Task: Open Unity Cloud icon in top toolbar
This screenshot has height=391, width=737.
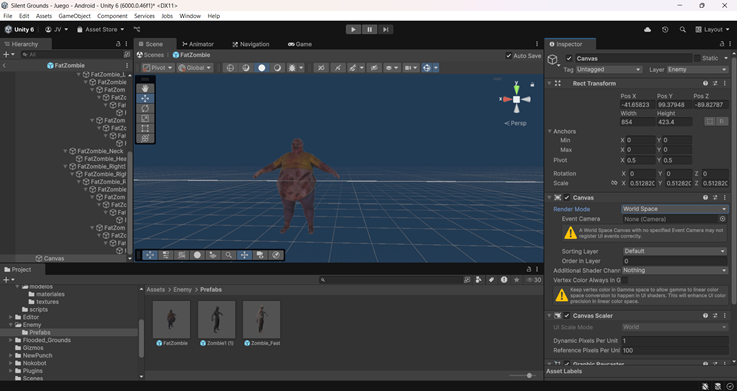Action: click(647, 29)
